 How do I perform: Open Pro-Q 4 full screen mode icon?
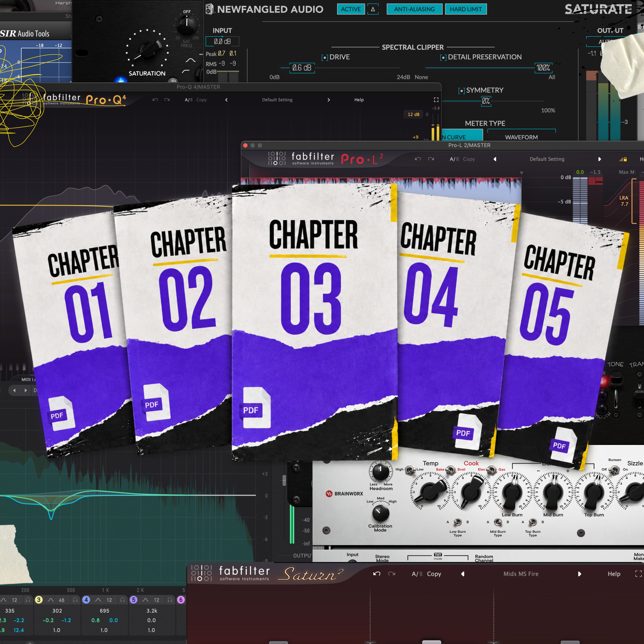(x=436, y=100)
